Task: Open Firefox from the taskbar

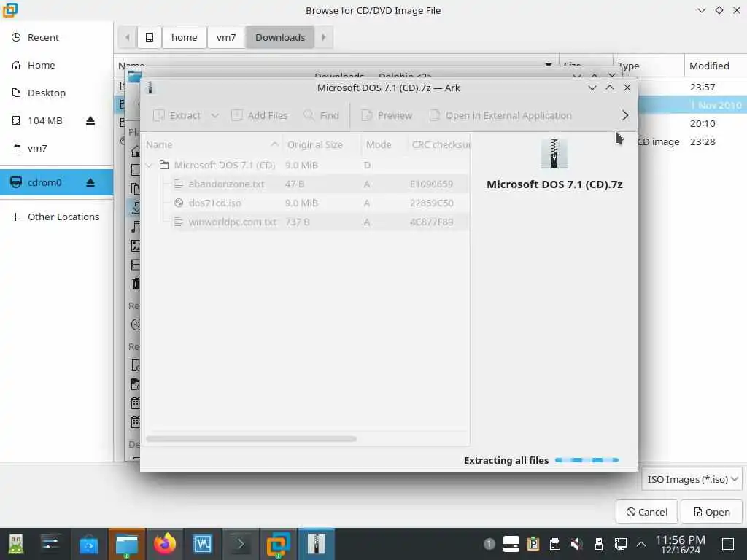Action: (164, 544)
